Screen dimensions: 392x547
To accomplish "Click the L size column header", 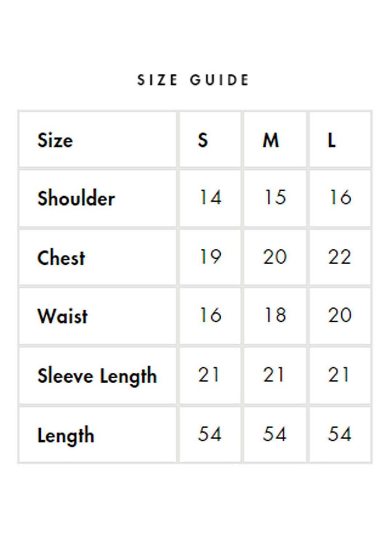I will pos(332,140).
